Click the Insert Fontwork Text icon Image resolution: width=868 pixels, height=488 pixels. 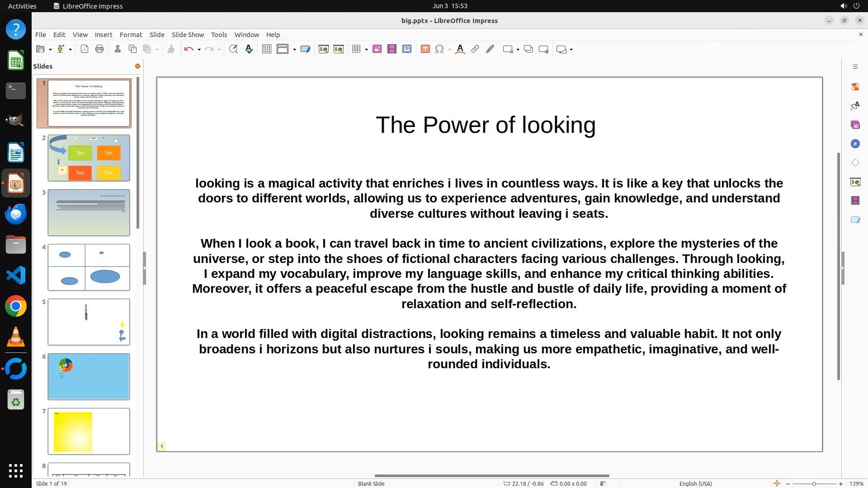[x=460, y=49]
